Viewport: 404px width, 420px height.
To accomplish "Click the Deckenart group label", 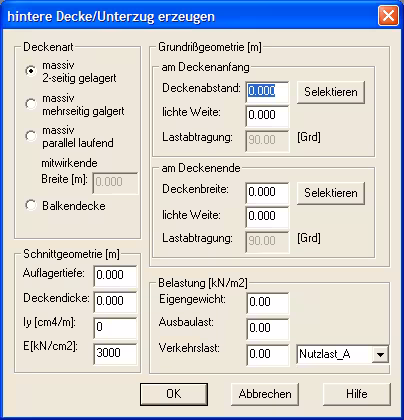I will (48, 47).
